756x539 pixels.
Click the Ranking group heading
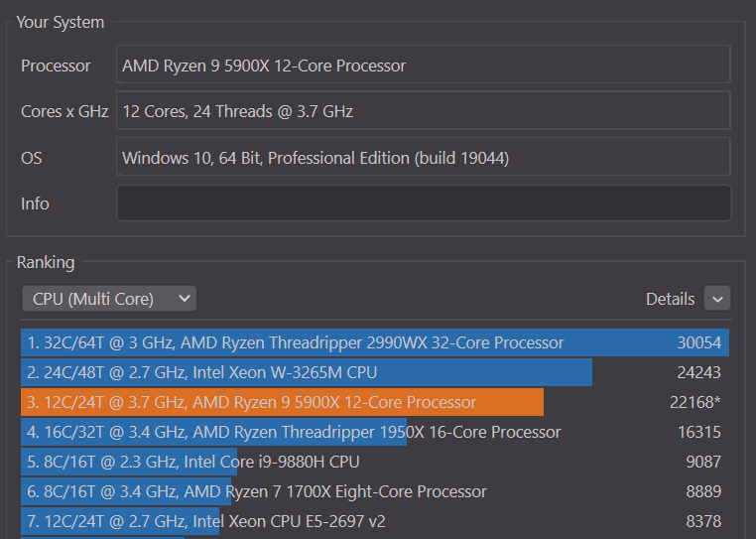pyautogui.click(x=46, y=262)
